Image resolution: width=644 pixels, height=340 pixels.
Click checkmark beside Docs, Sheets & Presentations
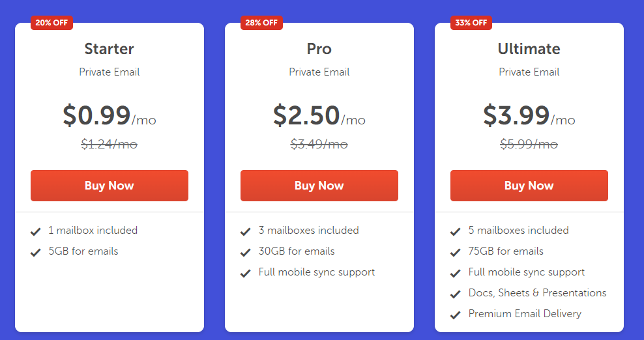tap(456, 294)
